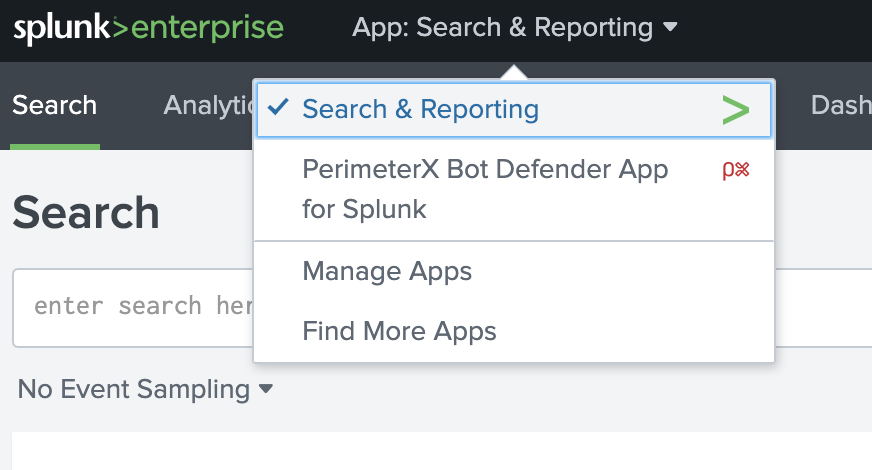Click the large Search page heading

coord(86,213)
